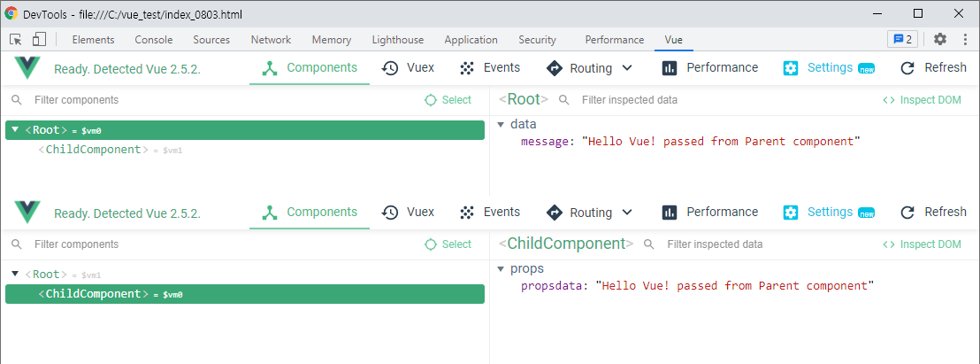Click Refresh in lower Vue panel
Viewport: 980px width, 364px height.
coord(933,212)
